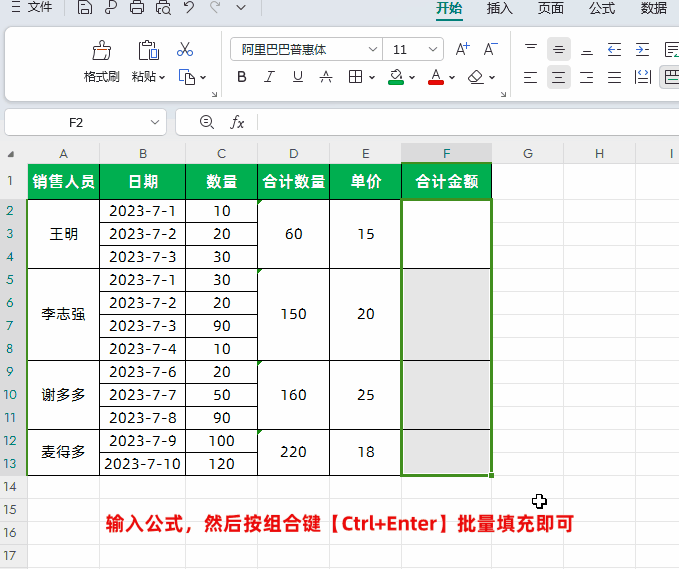Align text right
The width and height of the screenshot is (679, 569).
[586, 78]
